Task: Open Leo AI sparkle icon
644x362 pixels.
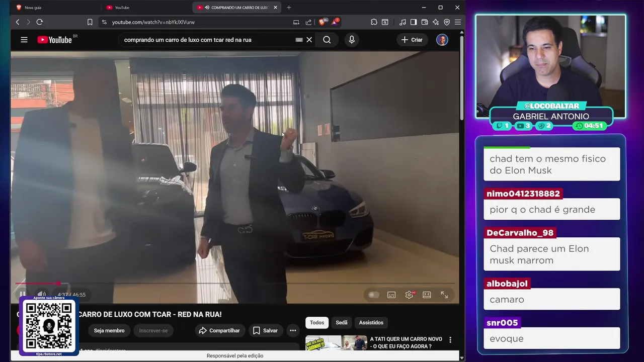Action: 436,22
